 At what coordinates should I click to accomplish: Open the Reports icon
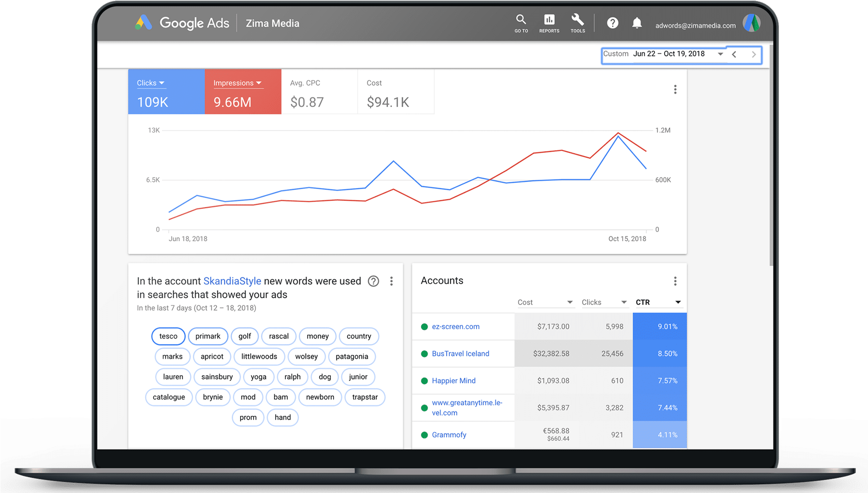[x=549, y=23]
